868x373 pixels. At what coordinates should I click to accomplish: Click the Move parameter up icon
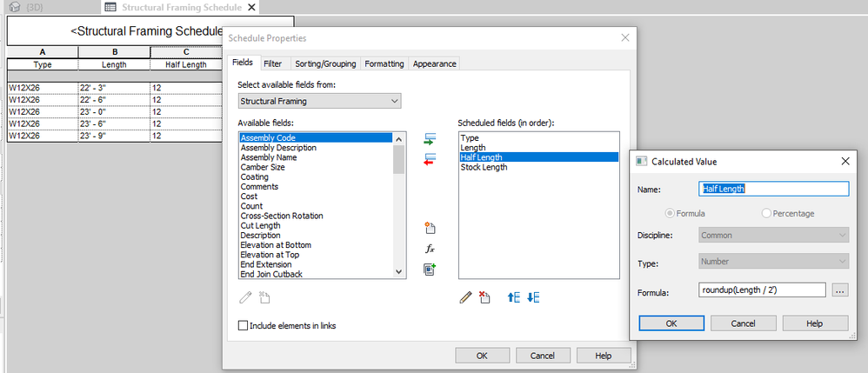pos(514,297)
